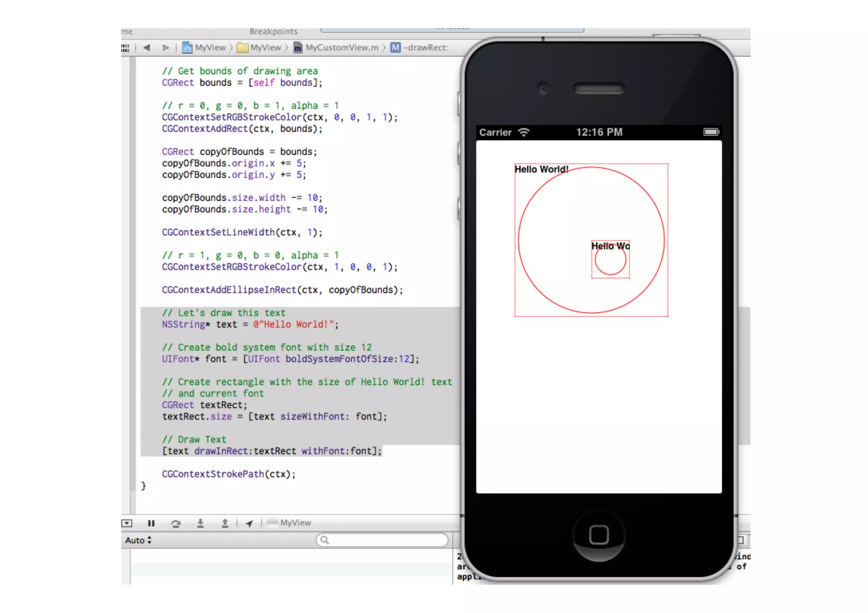Open the related files grid icon
Viewport: 868px width, 613px height.
(x=125, y=48)
